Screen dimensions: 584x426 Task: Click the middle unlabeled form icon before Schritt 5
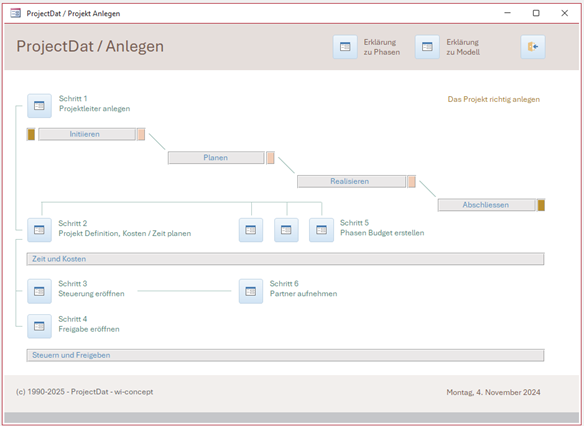pyautogui.click(x=286, y=230)
